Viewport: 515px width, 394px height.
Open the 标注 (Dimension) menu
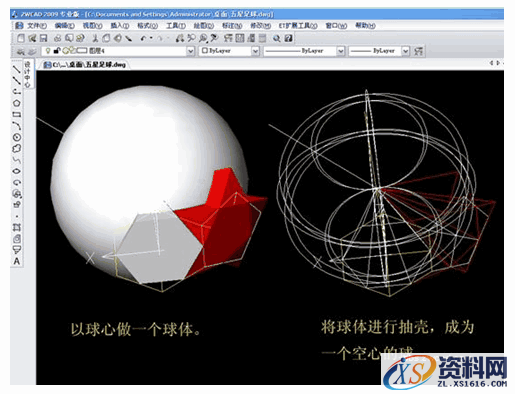tap(232, 26)
